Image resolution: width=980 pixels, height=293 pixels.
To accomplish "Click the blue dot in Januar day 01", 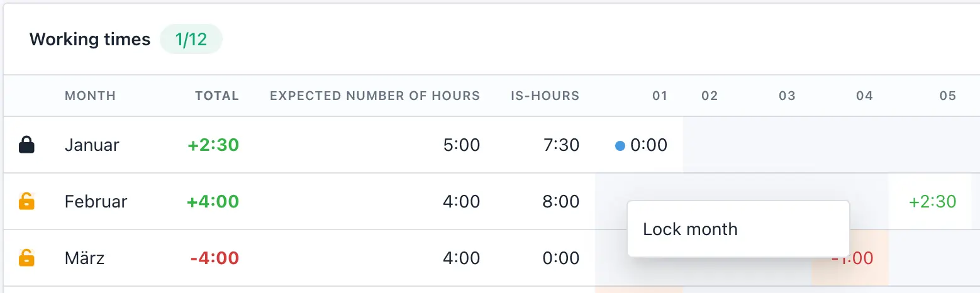I will (620, 146).
